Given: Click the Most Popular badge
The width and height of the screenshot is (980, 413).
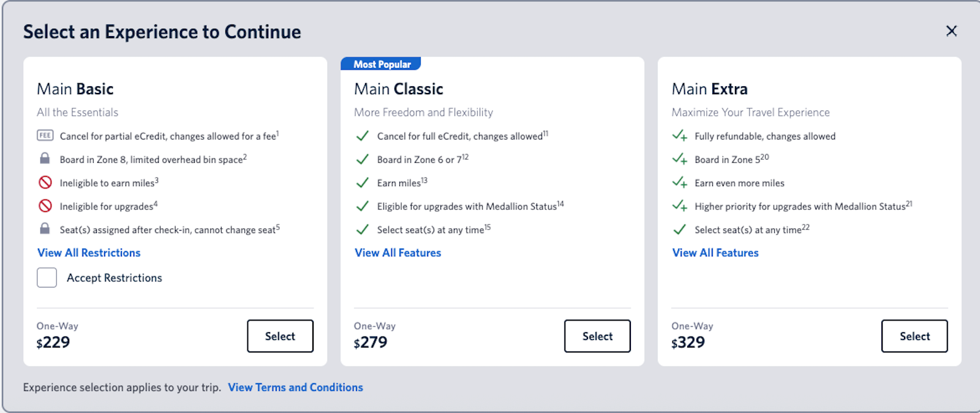Looking at the screenshot, I should pos(382,64).
